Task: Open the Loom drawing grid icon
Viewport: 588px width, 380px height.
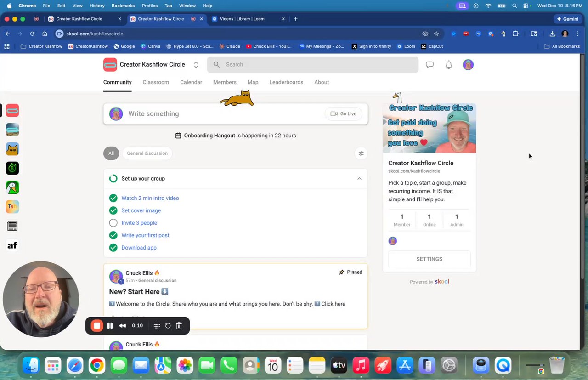Action: click(x=157, y=326)
